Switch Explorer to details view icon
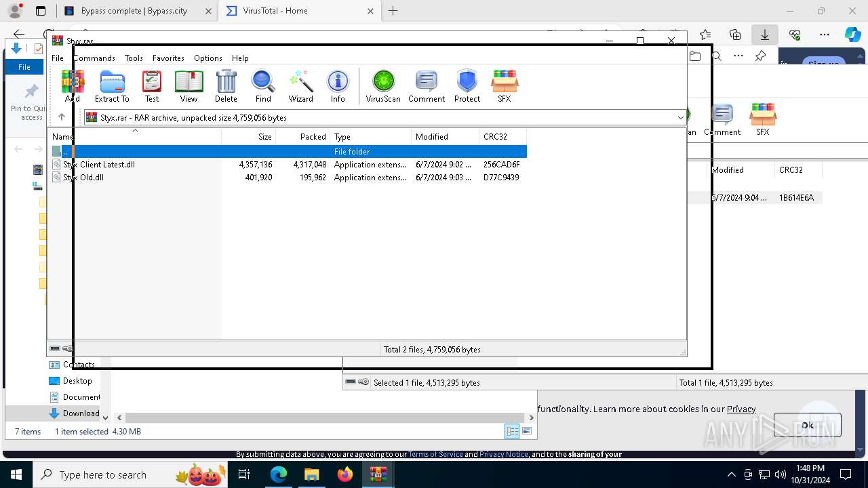This screenshot has width=868, height=488. (x=512, y=431)
